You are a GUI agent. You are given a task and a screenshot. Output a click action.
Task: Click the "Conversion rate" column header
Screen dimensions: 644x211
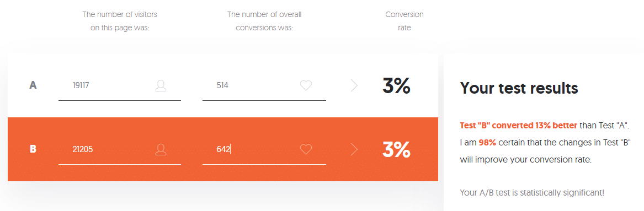pyautogui.click(x=404, y=21)
